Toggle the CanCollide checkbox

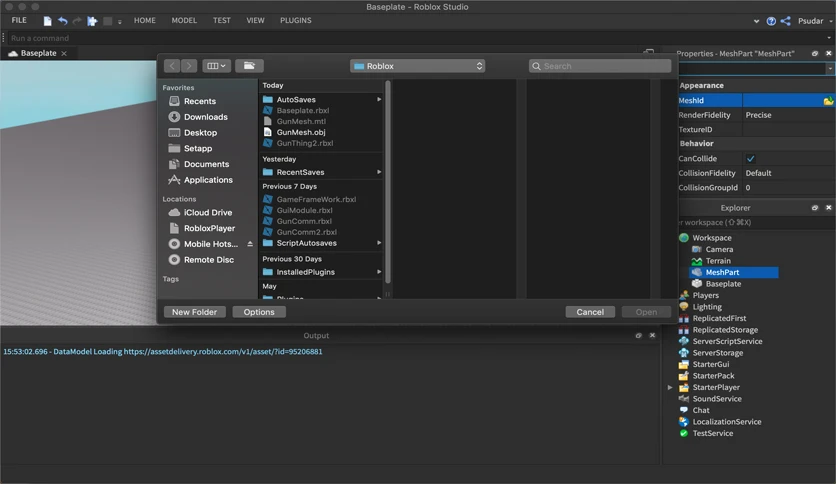pos(750,158)
